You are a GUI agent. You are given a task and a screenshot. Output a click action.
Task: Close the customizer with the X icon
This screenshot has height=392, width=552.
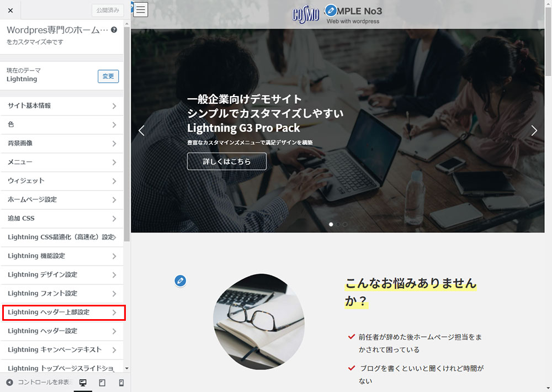tap(10, 10)
